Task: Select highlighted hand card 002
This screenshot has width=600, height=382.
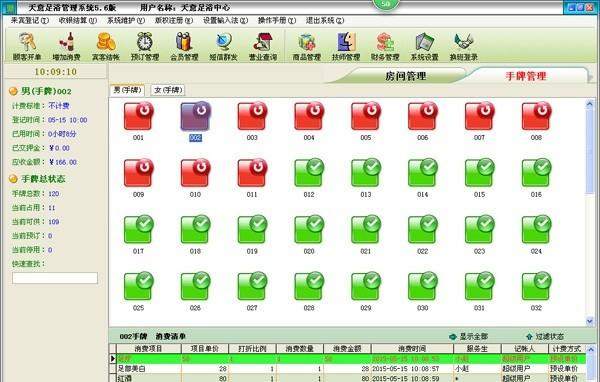Action: tap(195, 116)
